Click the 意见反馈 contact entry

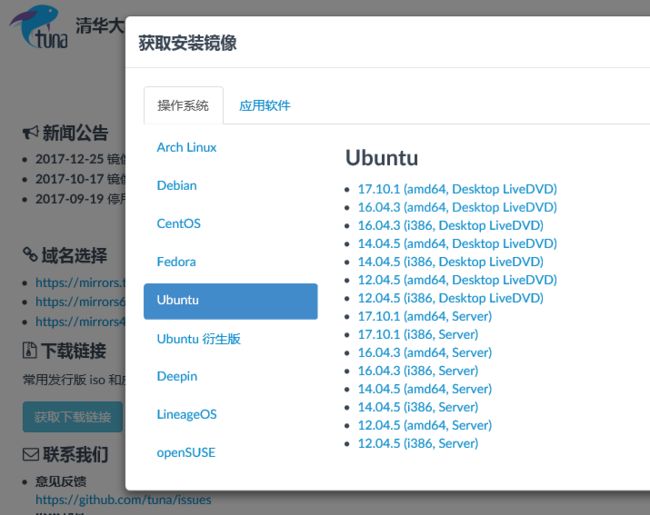pos(61,481)
